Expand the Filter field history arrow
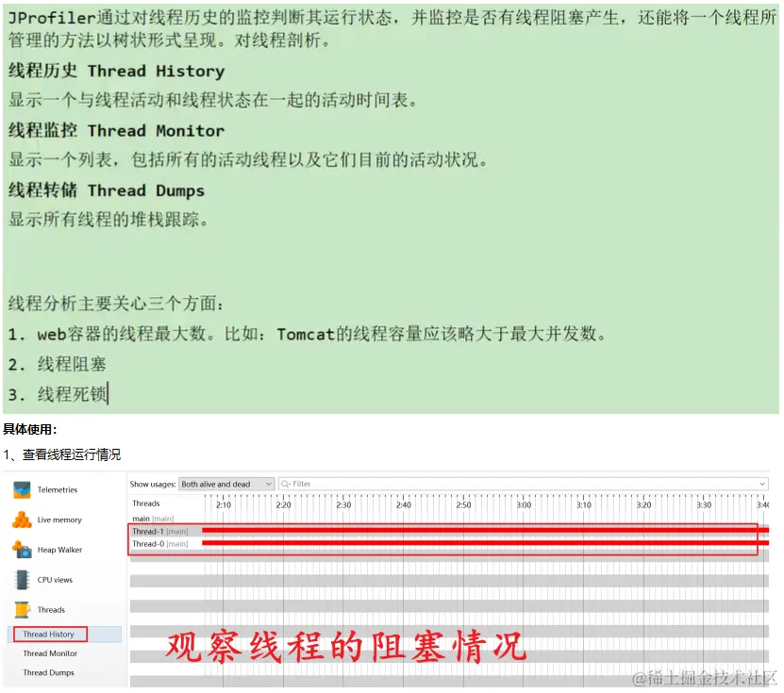Screen dimensions: 784x693 coord(762,484)
